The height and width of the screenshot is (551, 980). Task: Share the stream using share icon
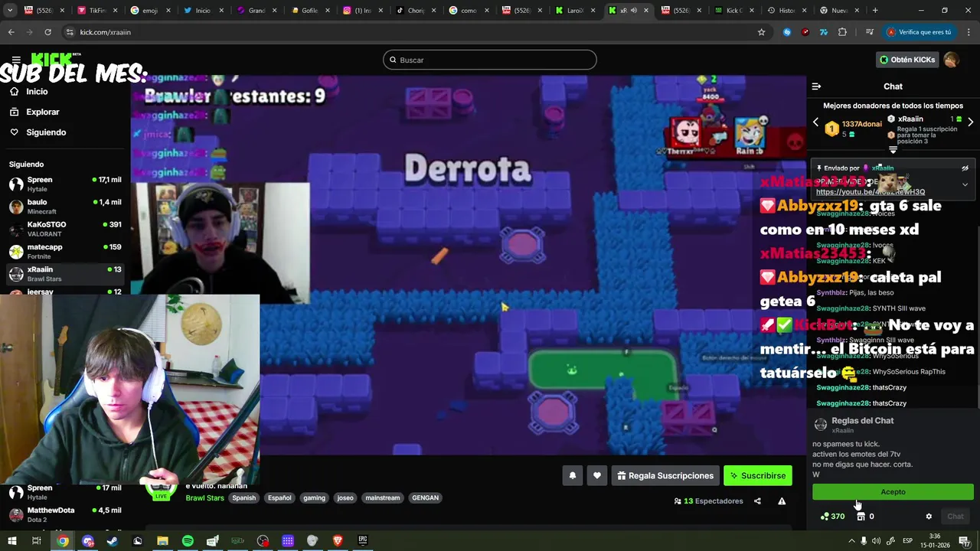[757, 501]
